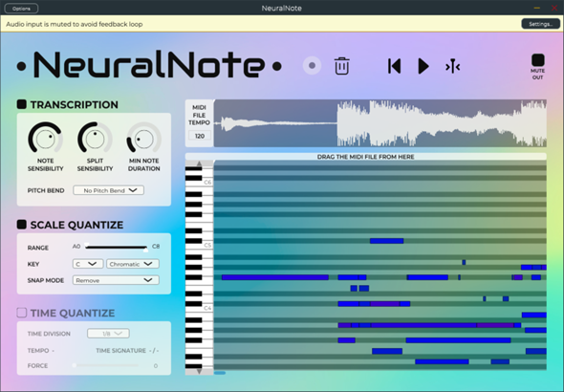Click the piano keyboard scroll-down arrow
564x392 pixels.
(199, 371)
